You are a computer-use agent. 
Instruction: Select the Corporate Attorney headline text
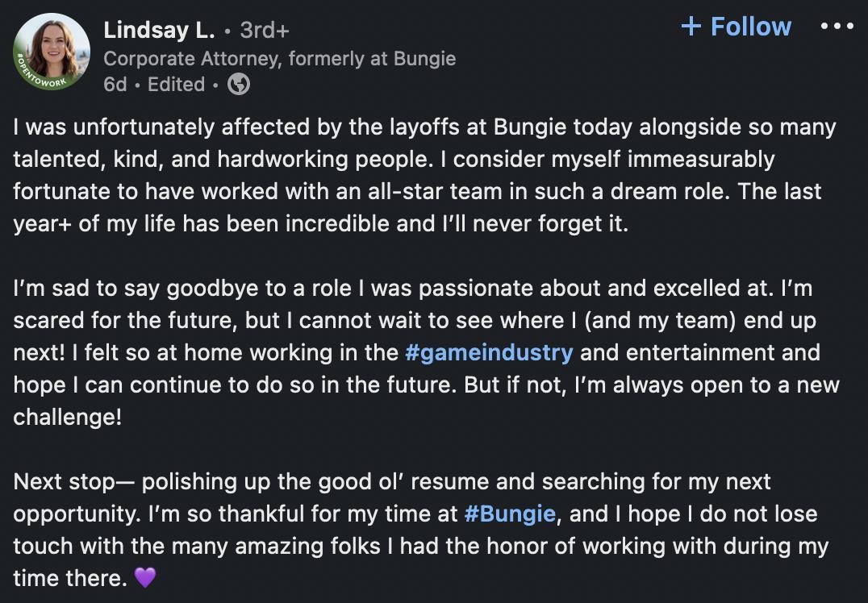(x=280, y=58)
